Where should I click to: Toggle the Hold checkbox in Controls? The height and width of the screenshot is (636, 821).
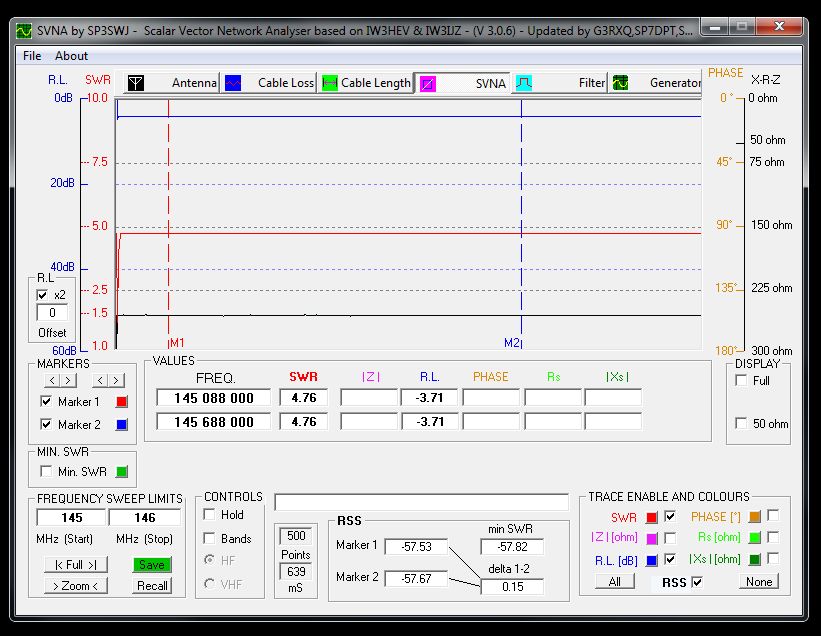pos(209,515)
